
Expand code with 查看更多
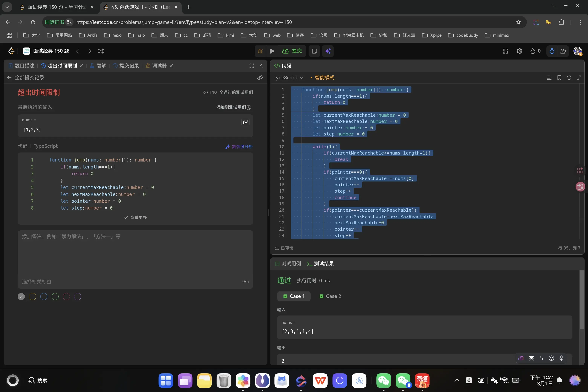(x=136, y=217)
